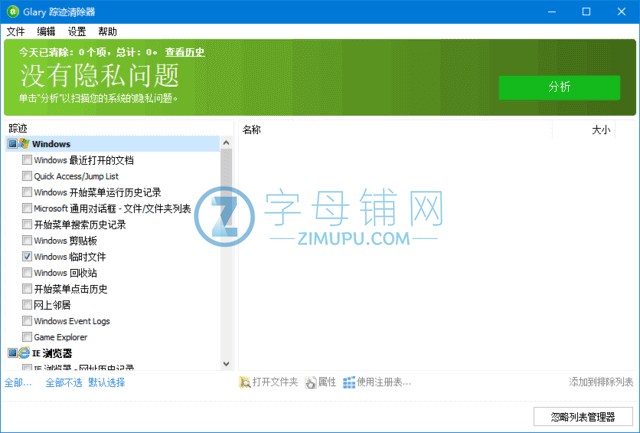Open the 查看历史 link
Screen dimensions: 640x433
click(x=185, y=52)
